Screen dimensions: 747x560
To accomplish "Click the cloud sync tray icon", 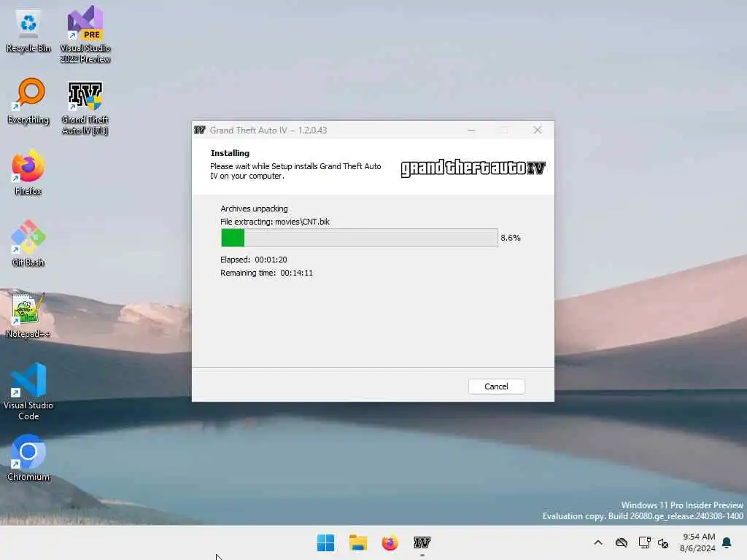I will (x=622, y=542).
